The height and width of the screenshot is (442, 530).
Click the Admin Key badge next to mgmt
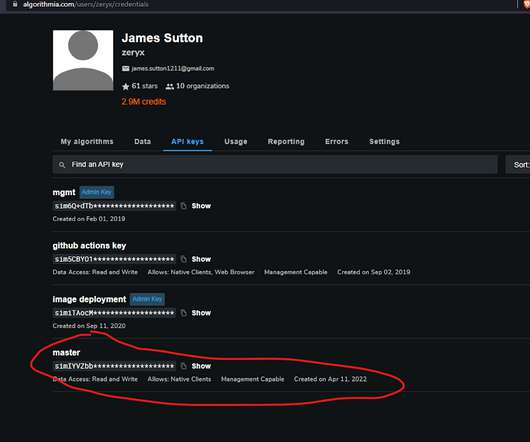click(97, 192)
